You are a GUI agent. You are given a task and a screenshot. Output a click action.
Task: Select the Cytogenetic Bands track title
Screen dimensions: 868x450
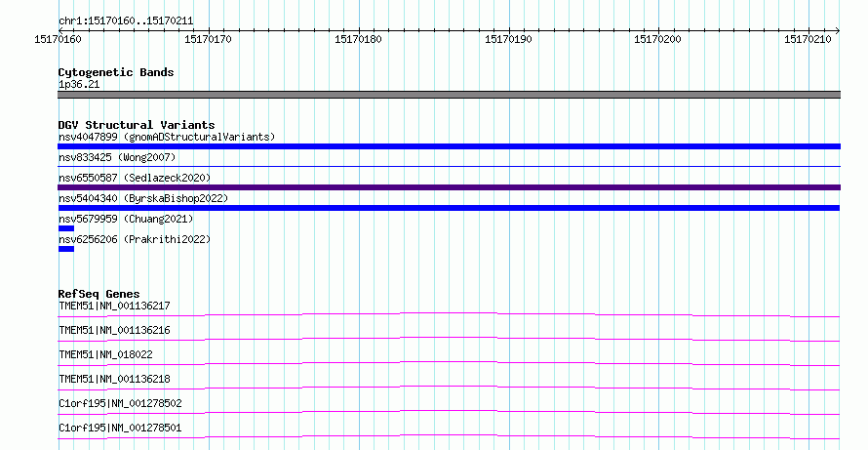pos(116,72)
